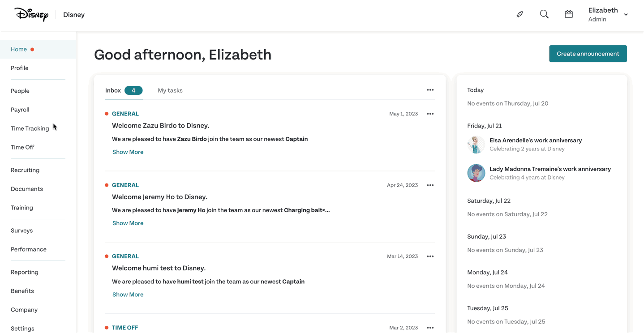Open inbox options three-dot menu

[430, 90]
